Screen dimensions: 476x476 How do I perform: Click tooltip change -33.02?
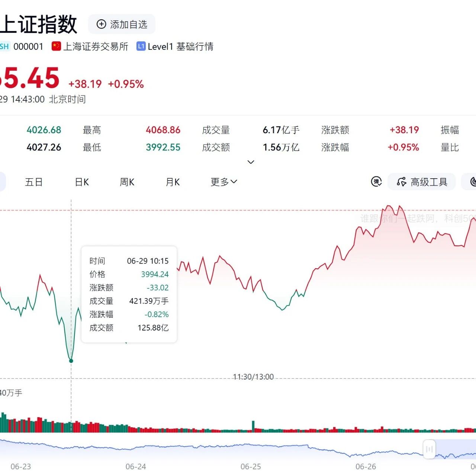tap(158, 288)
